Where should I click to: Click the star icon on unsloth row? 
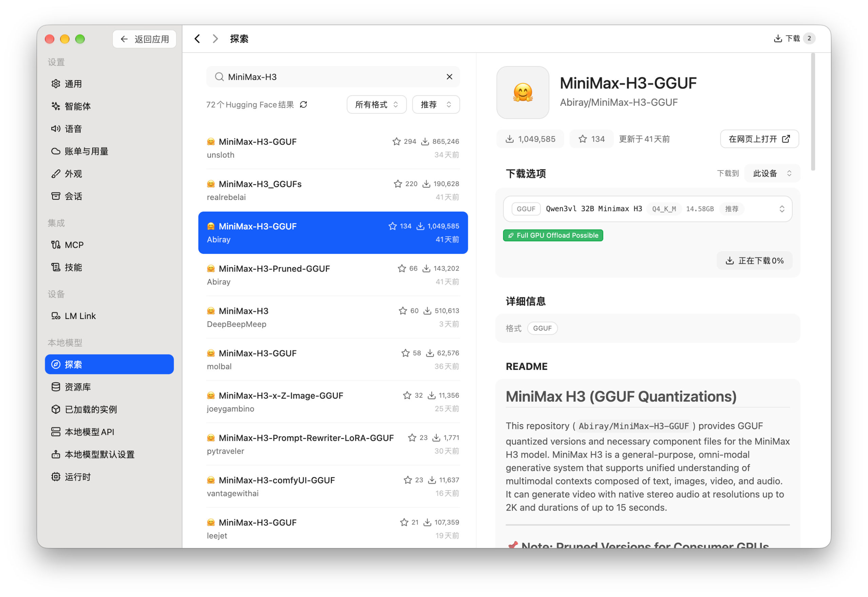pos(396,141)
